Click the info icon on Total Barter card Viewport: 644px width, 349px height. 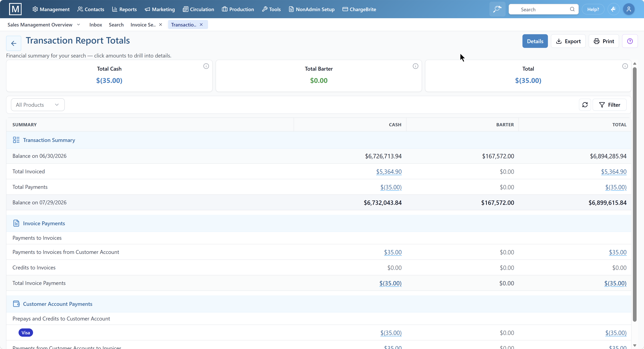(x=415, y=66)
